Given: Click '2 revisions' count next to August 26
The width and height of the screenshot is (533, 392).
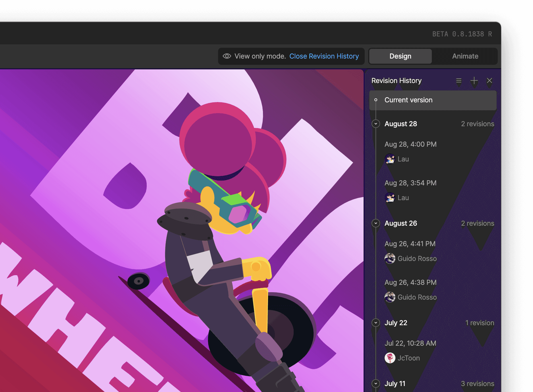Looking at the screenshot, I should 477,223.
